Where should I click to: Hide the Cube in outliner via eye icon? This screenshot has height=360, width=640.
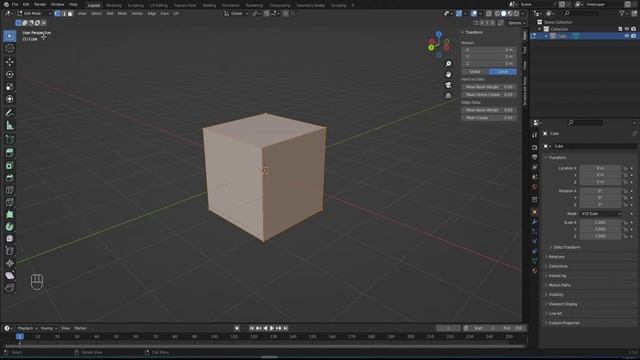point(627,36)
